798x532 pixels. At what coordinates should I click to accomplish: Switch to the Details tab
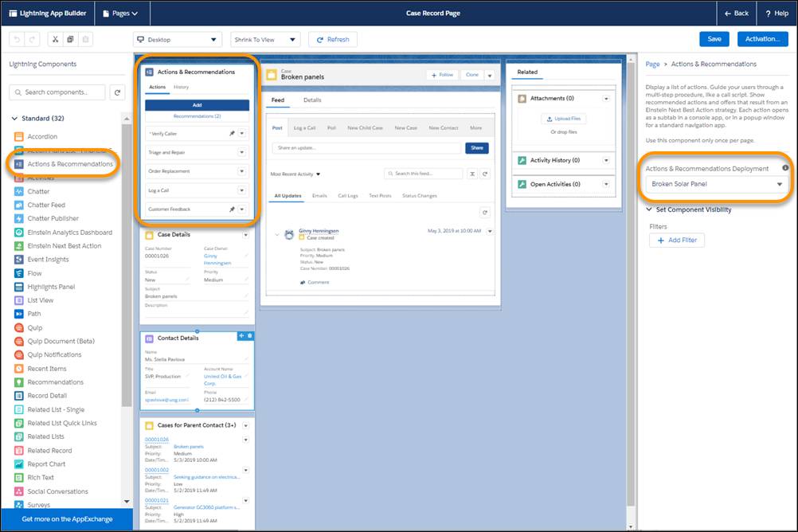[312, 100]
